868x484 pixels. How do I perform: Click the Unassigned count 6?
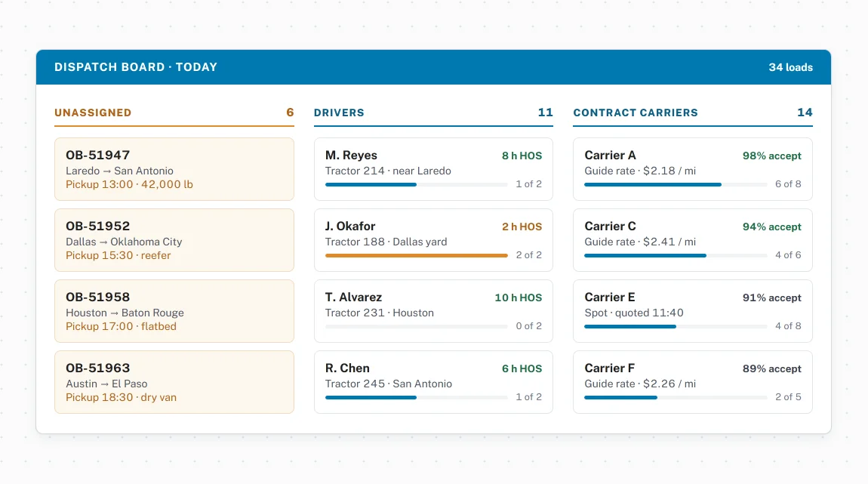pyautogui.click(x=290, y=113)
